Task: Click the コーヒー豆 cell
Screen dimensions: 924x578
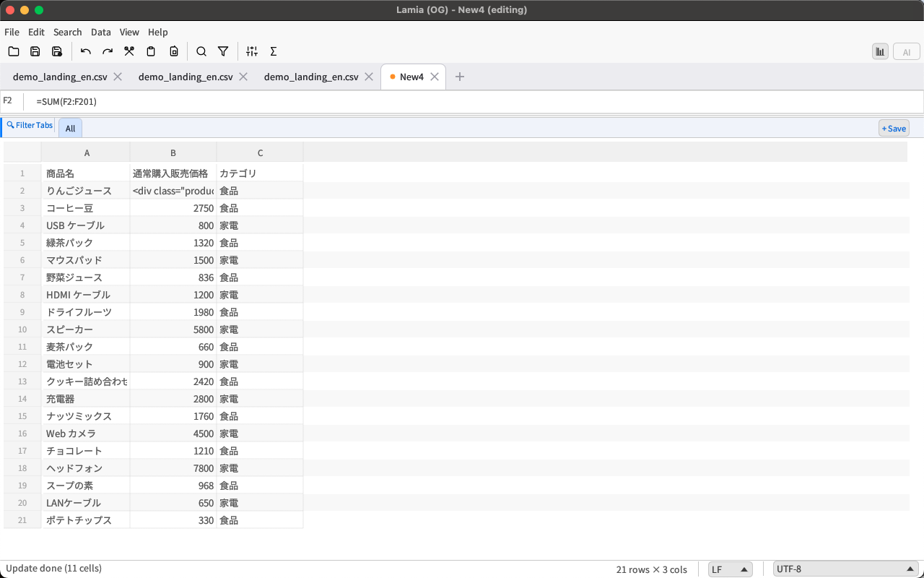Action: pos(87,208)
